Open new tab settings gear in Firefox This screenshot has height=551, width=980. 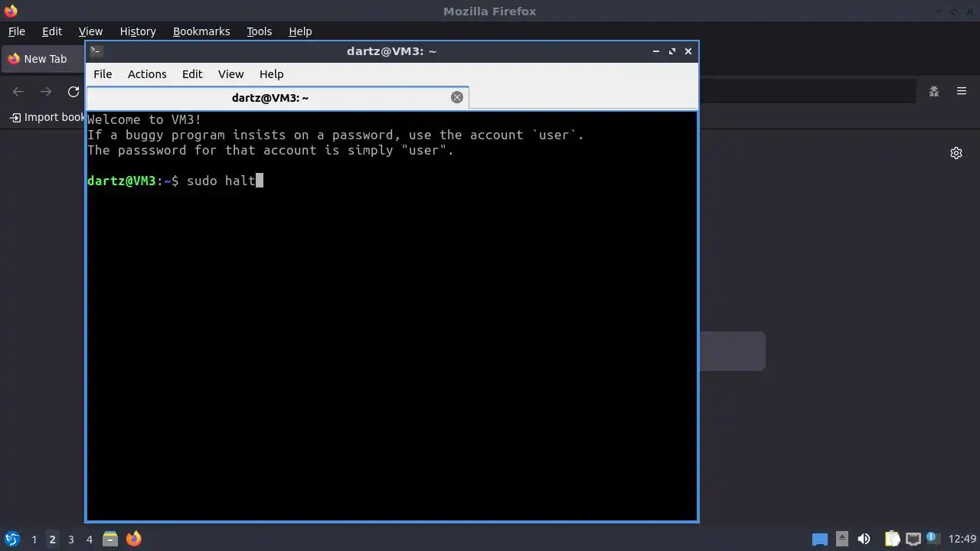[956, 153]
